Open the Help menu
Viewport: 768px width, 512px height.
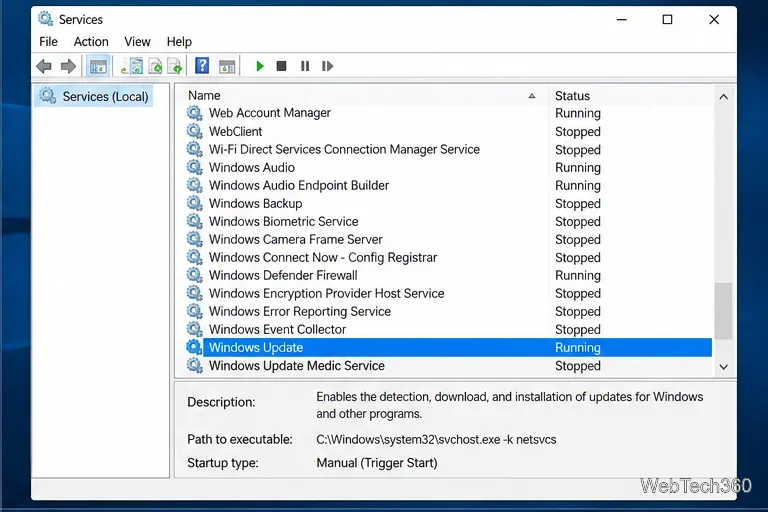(179, 42)
